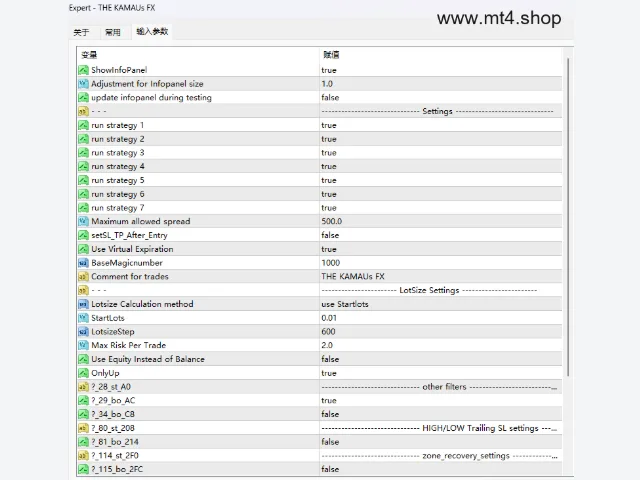Select the ?_114_st_2F0 variable row
This screenshot has width=640, height=480.
320,456
